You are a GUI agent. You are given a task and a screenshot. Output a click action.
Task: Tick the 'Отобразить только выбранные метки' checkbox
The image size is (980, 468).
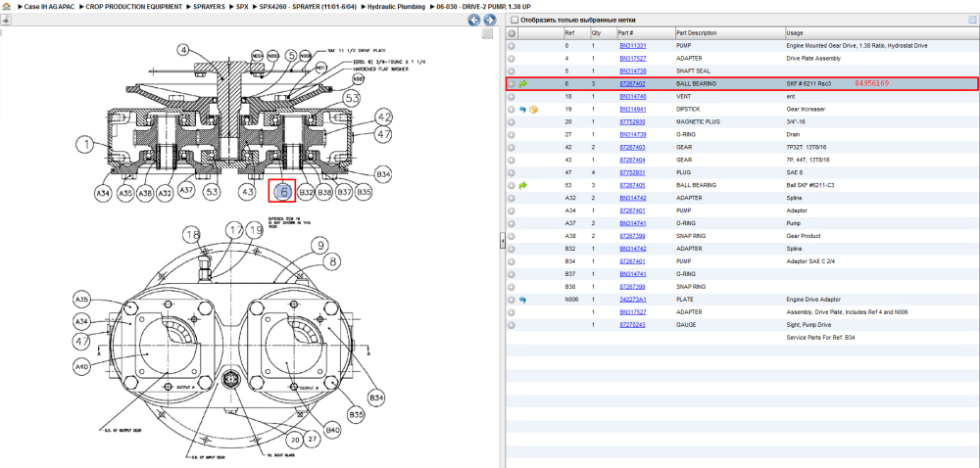click(514, 20)
